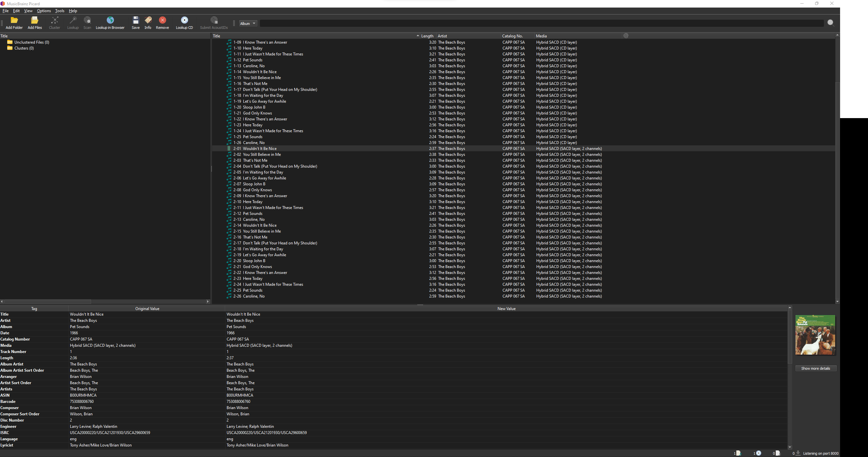Open the Album search type dropdown
The image size is (868, 457).
pyautogui.click(x=248, y=23)
